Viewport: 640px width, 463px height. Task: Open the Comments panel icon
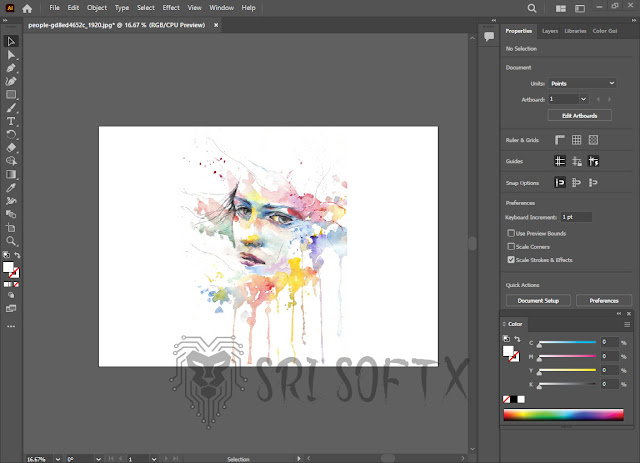[489, 36]
